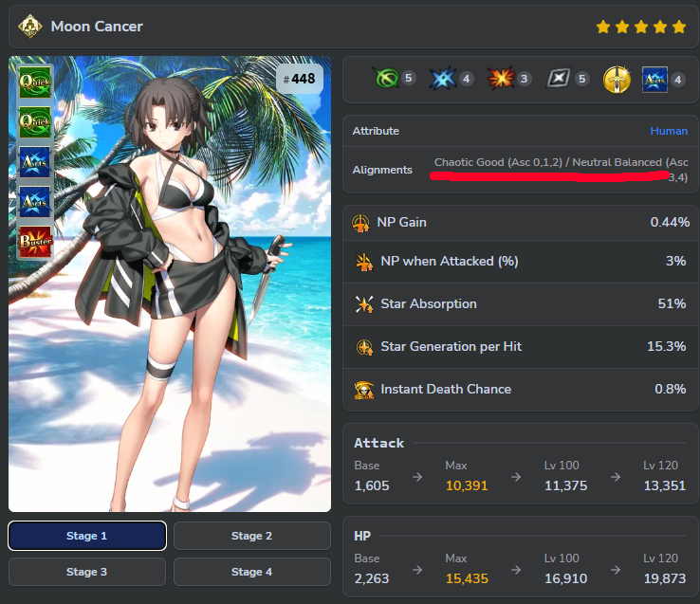The image size is (700, 604).
Task: Open the Human attribute link
Action: click(669, 131)
